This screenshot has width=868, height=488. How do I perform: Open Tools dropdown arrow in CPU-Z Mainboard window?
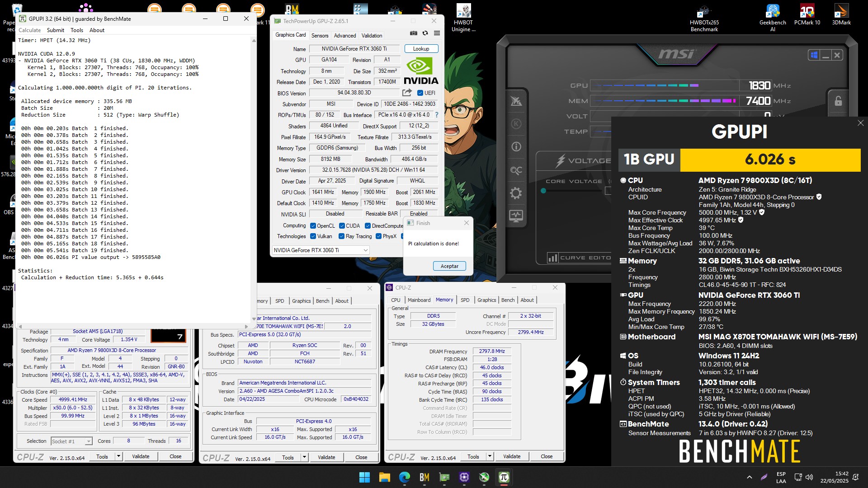pos(304,457)
